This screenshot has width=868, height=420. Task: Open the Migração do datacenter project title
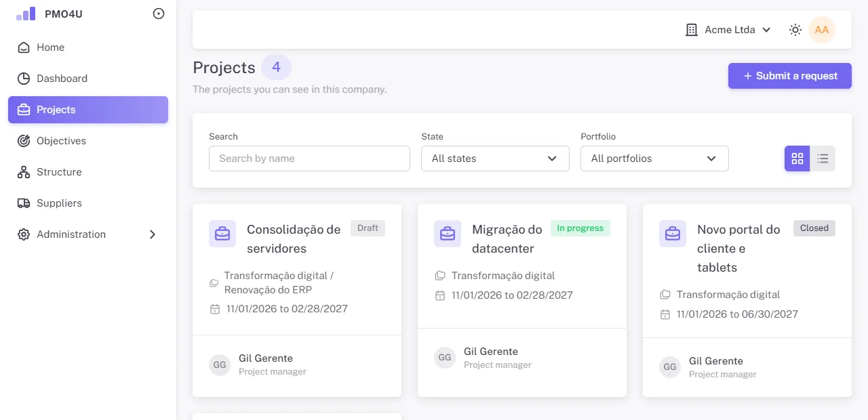[507, 239]
